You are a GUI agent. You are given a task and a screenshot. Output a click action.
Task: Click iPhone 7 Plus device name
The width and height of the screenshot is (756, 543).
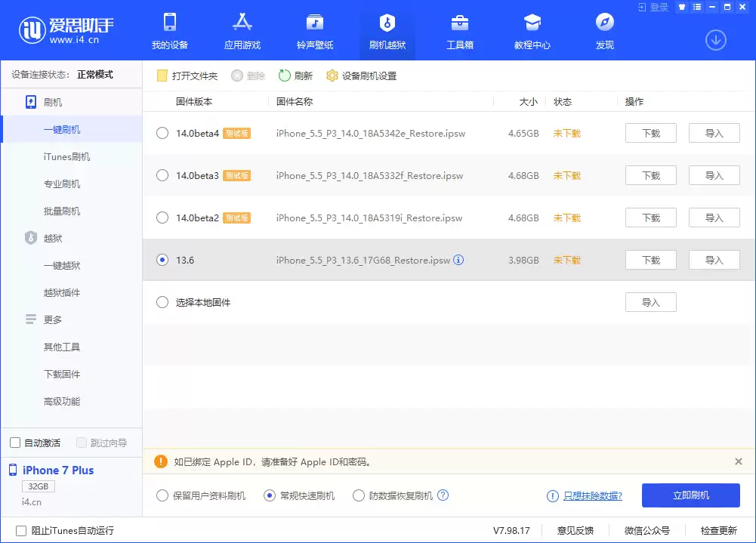(x=58, y=470)
